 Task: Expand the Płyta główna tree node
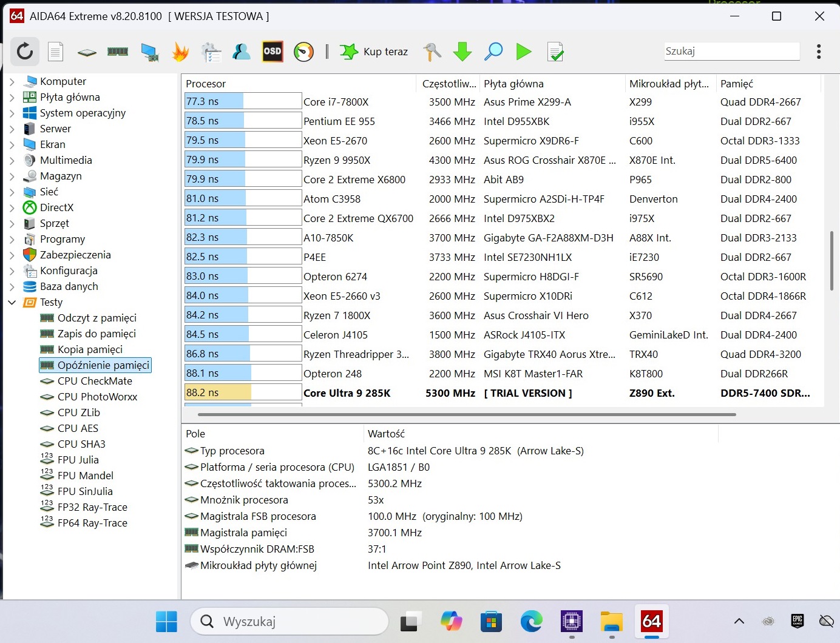tap(12, 97)
